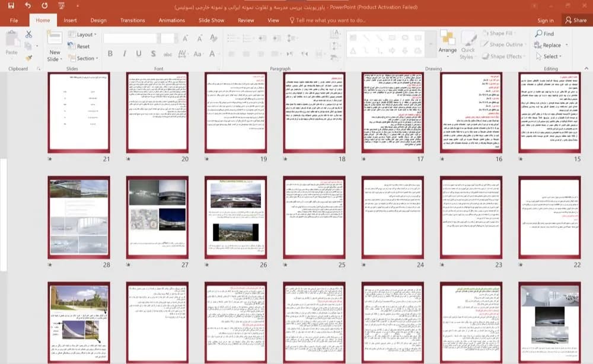Expand Customize Quick Access Toolbar arrow
Viewport: 593px width, 364px height.
[x=78, y=6]
